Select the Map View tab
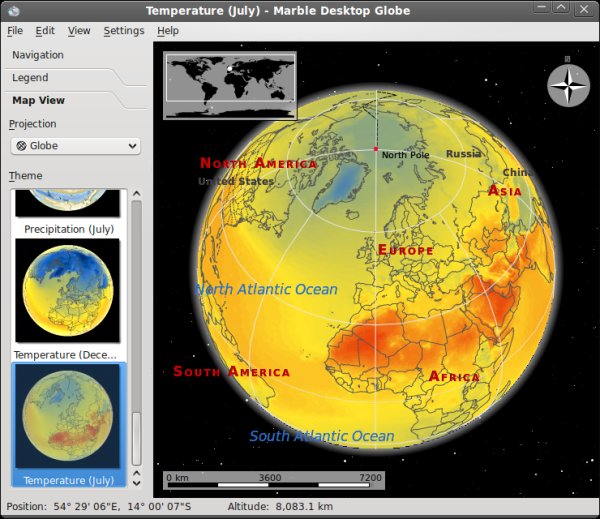The image size is (600, 519). coord(38,100)
